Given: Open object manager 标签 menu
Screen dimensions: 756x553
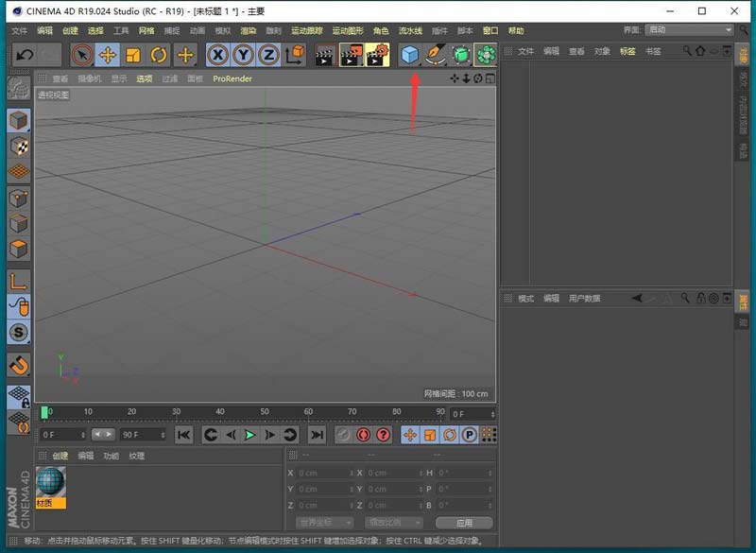Looking at the screenshot, I should (627, 51).
